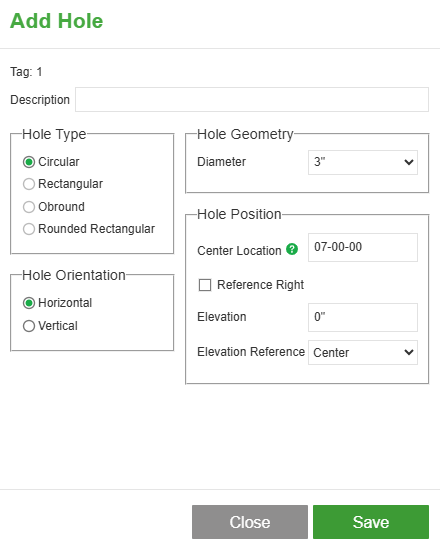
Task: Expand the Elevation Reference dropdown
Action: (x=363, y=352)
